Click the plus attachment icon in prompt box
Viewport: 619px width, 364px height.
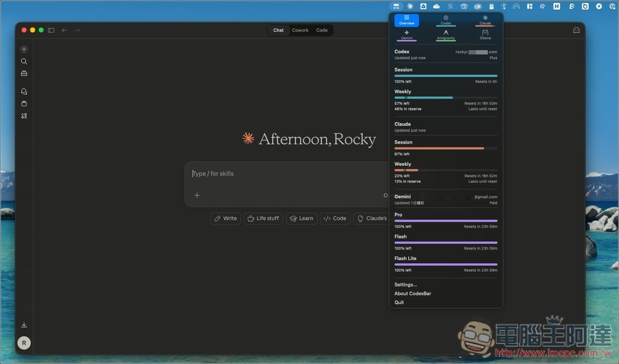[x=197, y=196]
